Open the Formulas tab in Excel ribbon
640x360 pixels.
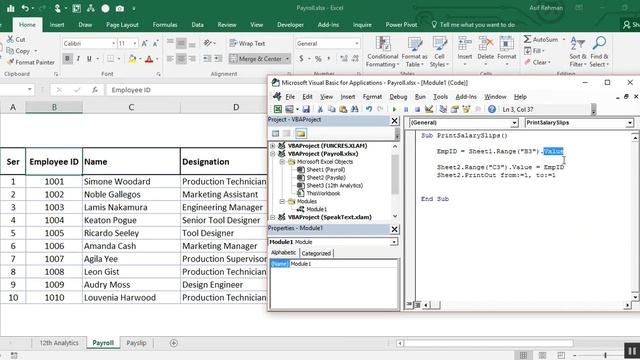(x=165, y=25)
